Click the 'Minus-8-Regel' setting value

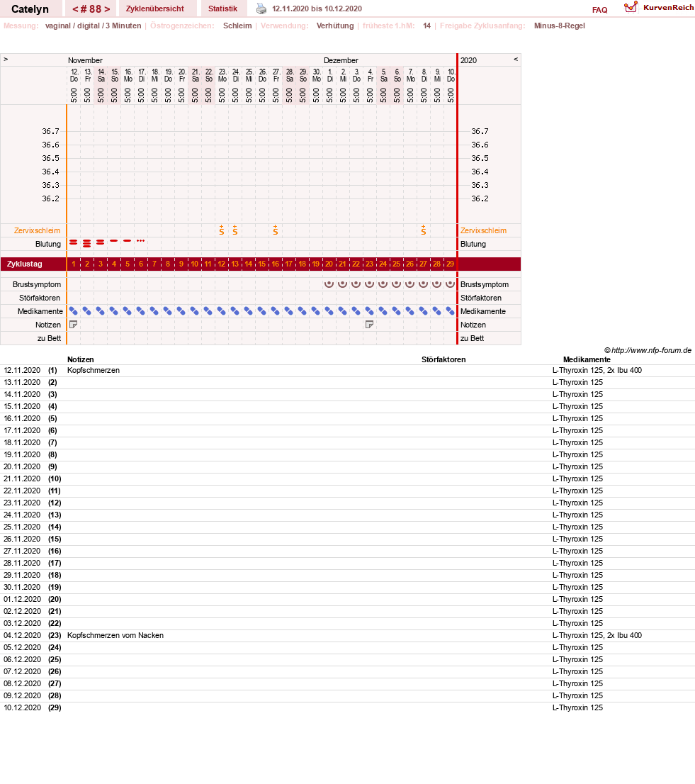click(559, 26)
